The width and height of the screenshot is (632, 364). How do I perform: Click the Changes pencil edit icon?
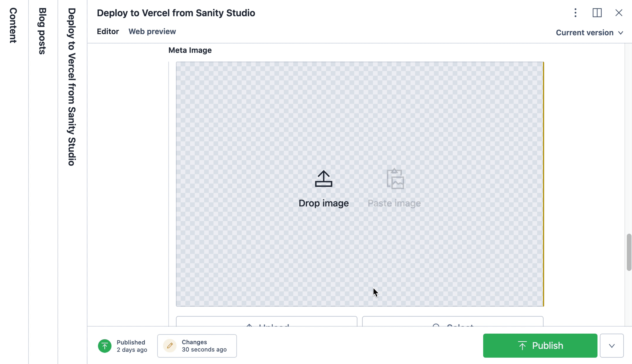click(x=169, y=345)
